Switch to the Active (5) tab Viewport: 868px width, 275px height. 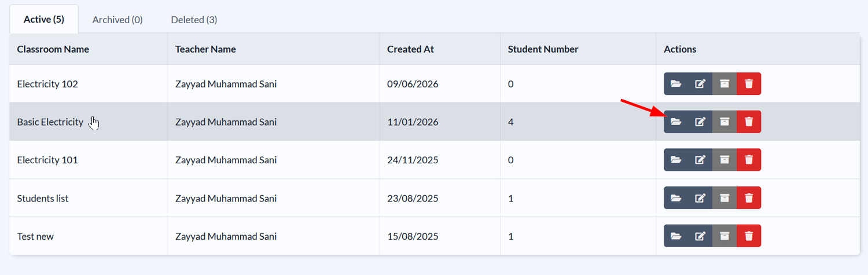[44, 19]
